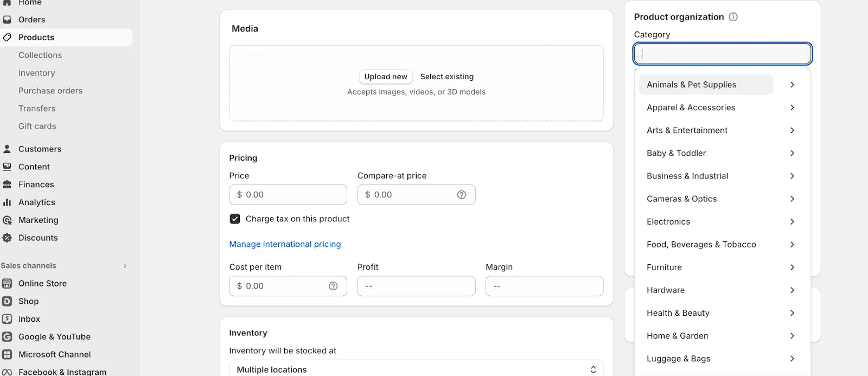Click the Marketing target icon
The image size is (868, 376).
pyautogui.click(x=7, y=220)
